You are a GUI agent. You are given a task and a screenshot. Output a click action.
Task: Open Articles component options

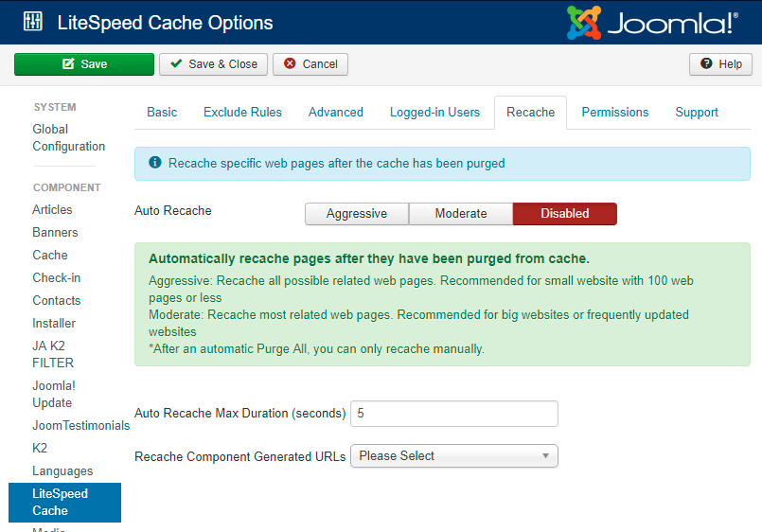click(52, 209)
